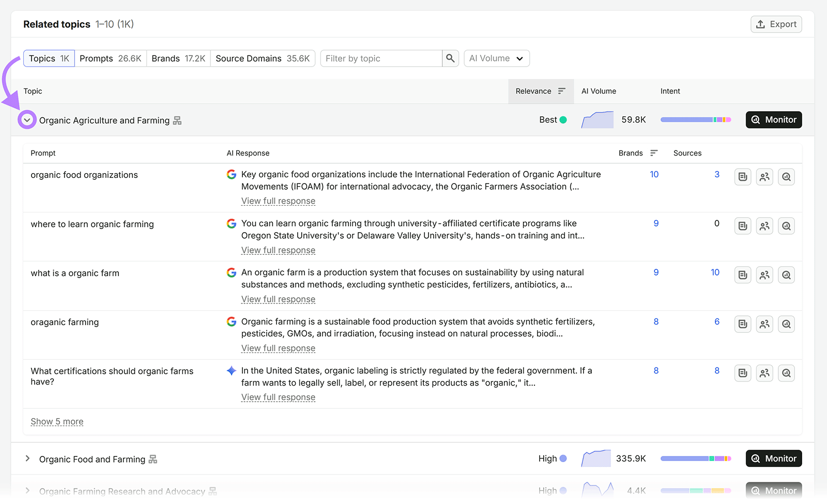Collapse the Organic Agriculture and Farming topic

tap(27, 120)
